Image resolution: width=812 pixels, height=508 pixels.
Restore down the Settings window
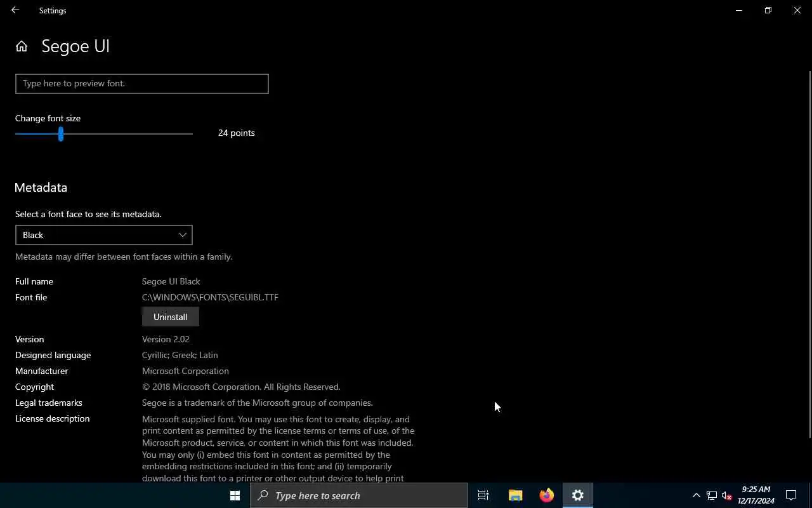tap(768, 10)
